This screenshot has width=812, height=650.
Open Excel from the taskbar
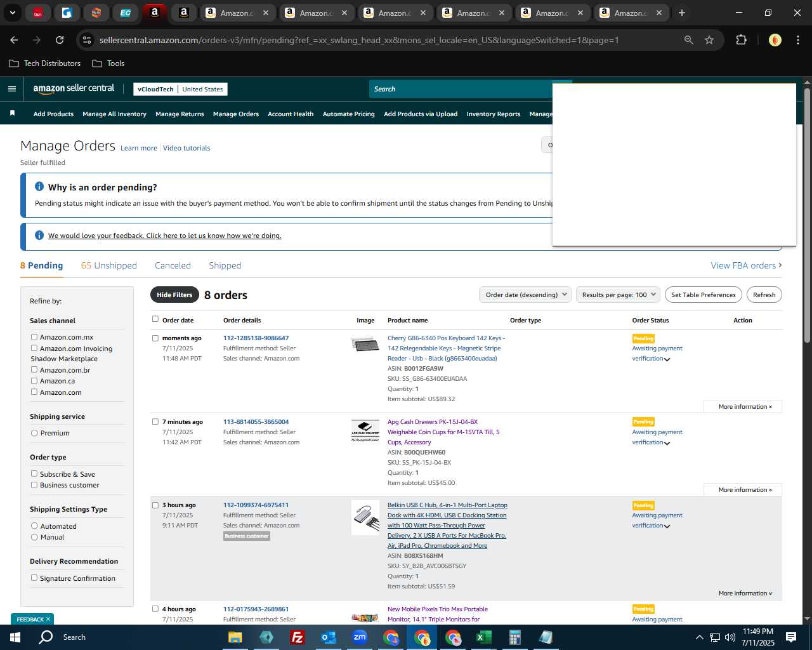click(483, 637)
